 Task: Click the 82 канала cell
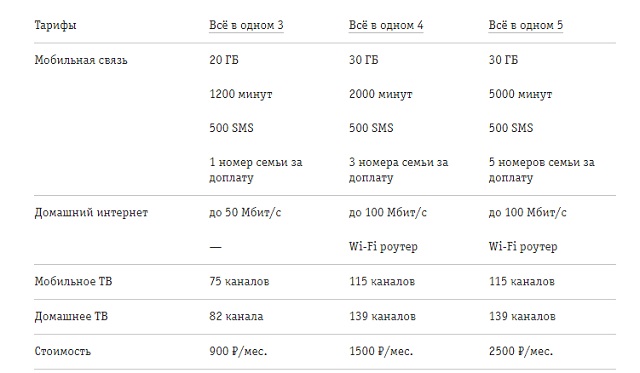click(x=236, y=316)
